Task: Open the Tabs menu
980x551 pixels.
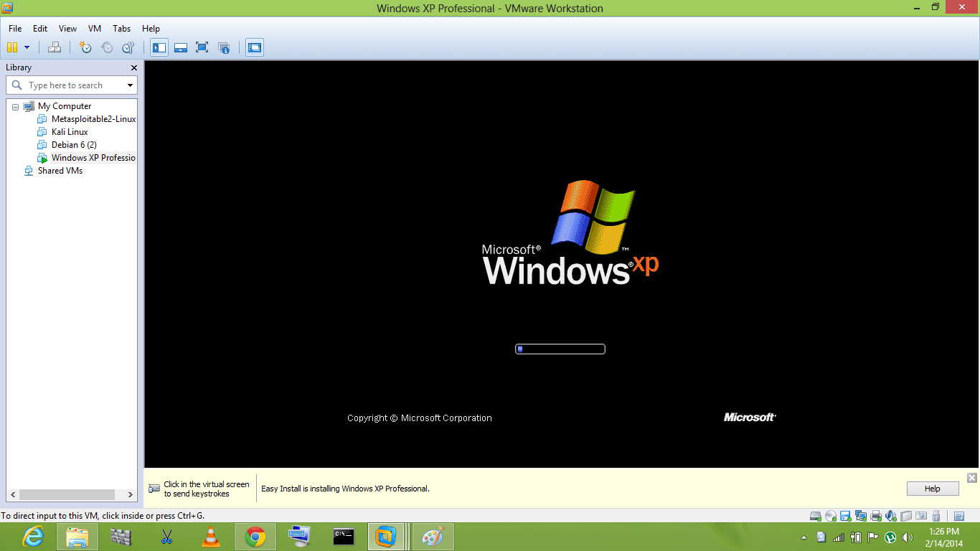Action: (121, 29)
